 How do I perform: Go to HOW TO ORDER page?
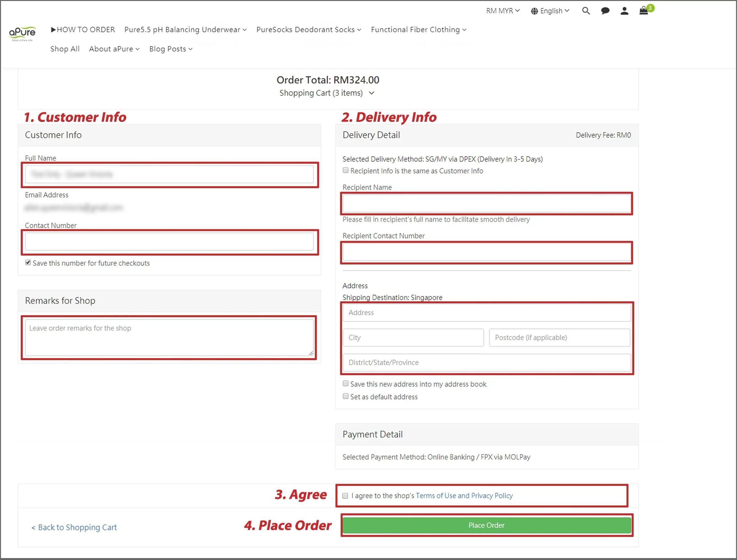coord(83,30)
